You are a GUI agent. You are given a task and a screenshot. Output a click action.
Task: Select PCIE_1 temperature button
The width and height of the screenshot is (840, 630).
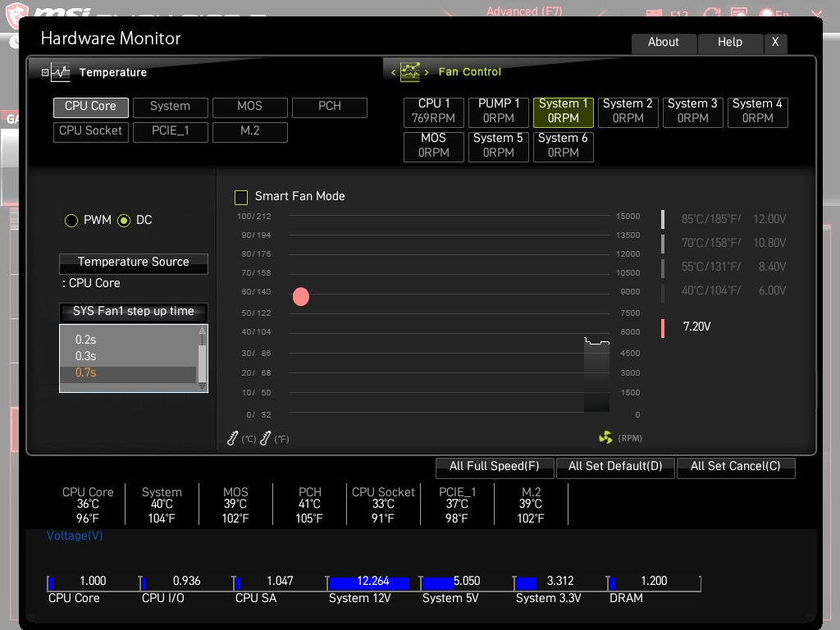171,131
